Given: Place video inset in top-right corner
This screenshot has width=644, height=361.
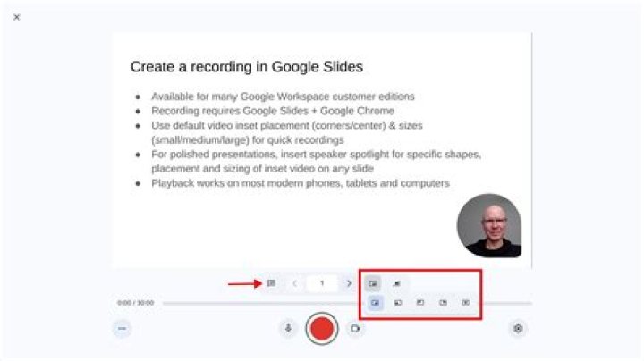Looking at the screenshot, I should pos(443,303).
